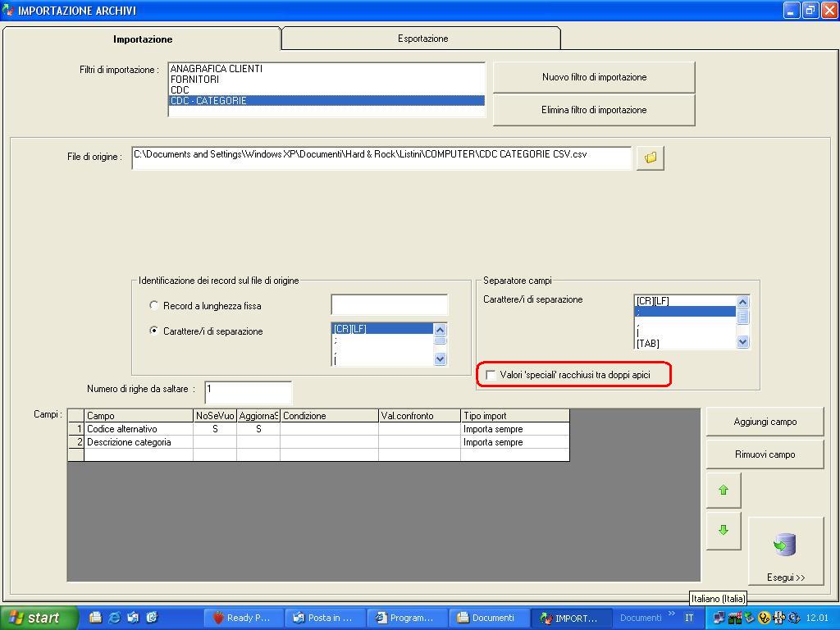Open Posta in ... taskbar window
This screenshot has width=840, height=630.
coord(325,619)
